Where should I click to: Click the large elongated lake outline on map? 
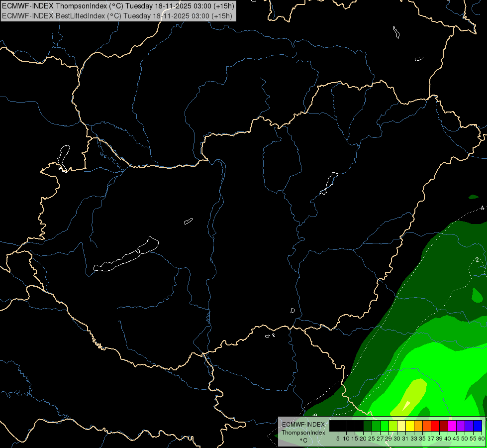(126, 254)
